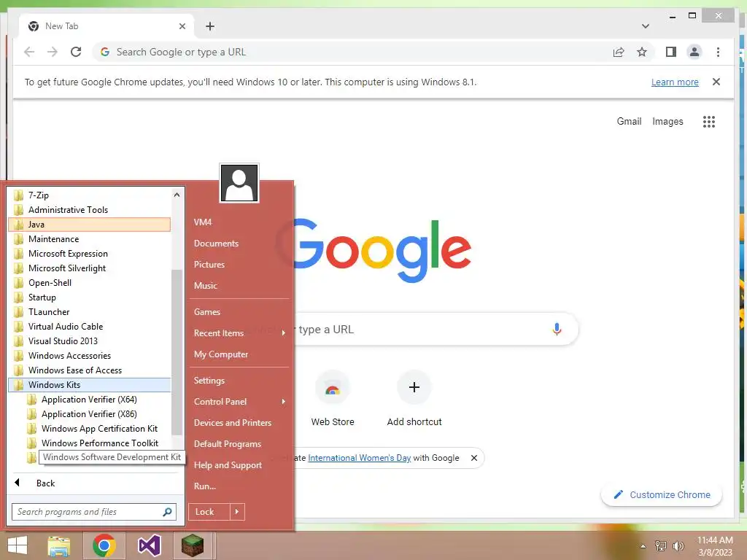Share this page from the address bar
The image size is (747, 560).
(x=619, y=52)
